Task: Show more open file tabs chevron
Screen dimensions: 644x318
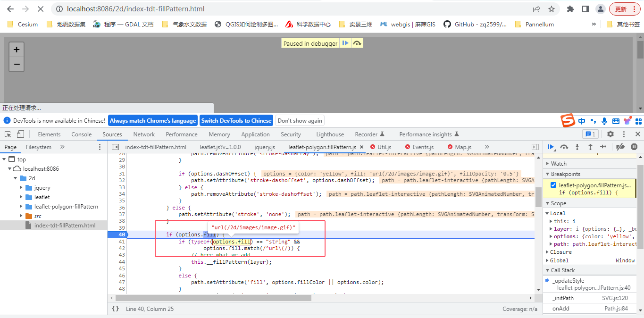Action: coord(487,147)
